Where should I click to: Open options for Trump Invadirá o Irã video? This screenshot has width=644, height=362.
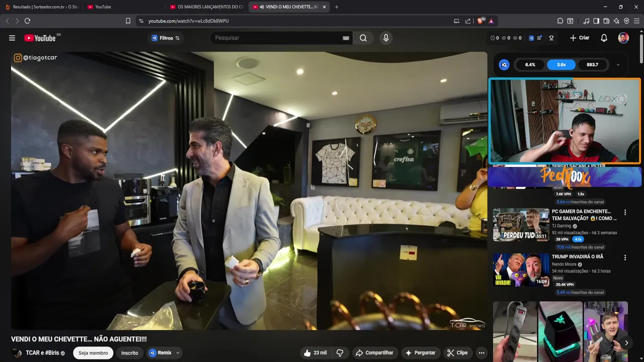coord(625,257)
